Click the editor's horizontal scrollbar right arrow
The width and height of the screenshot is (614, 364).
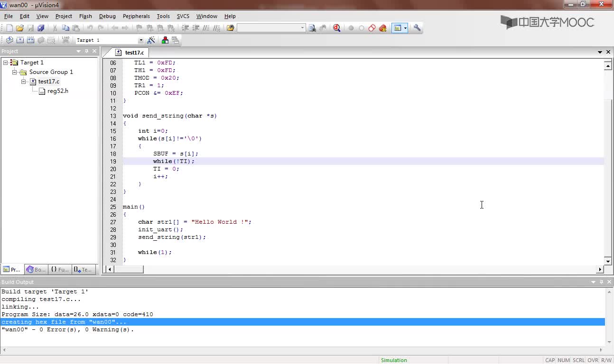pyautogui.click(x=600, y=269)
